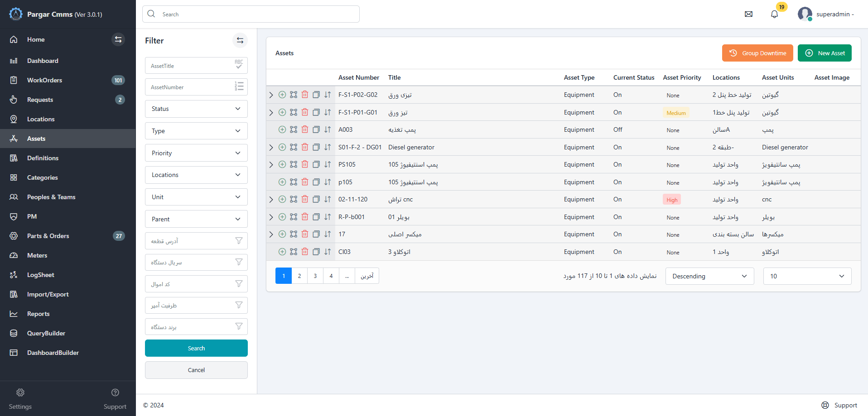Open WorkOrders in the sidebar menu

point(44,80)
